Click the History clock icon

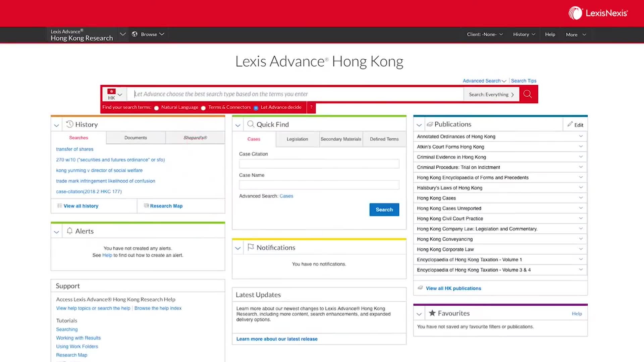point(69,124)
